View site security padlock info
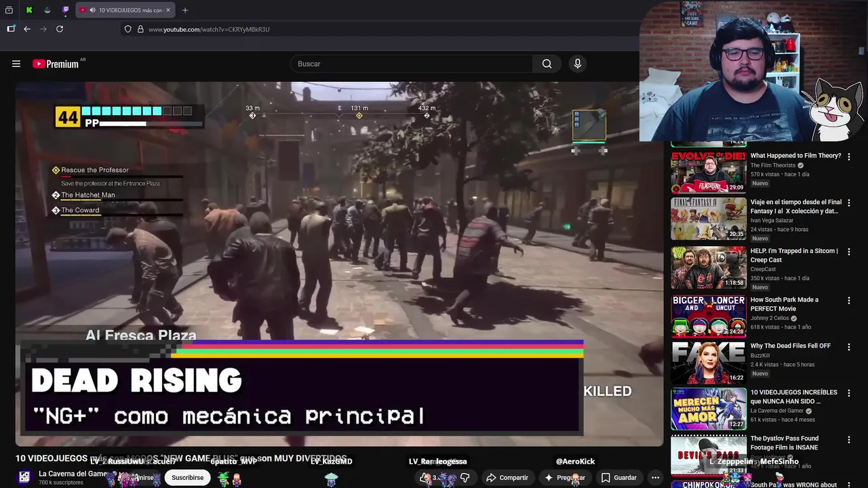Screen dimensions: 868x488 (140, 29)
